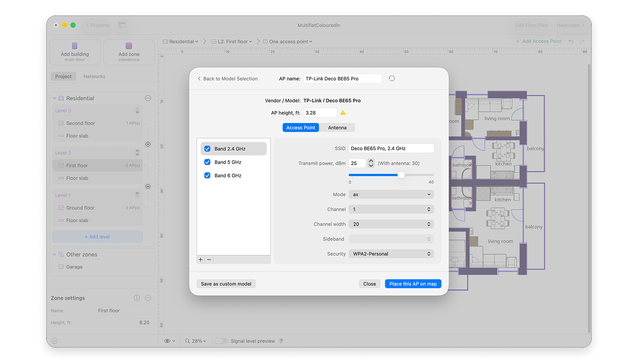This screenshot has height=364, width=638.
Task: Select the Project tab in sidebar
Action: click(x=63, y=76)
